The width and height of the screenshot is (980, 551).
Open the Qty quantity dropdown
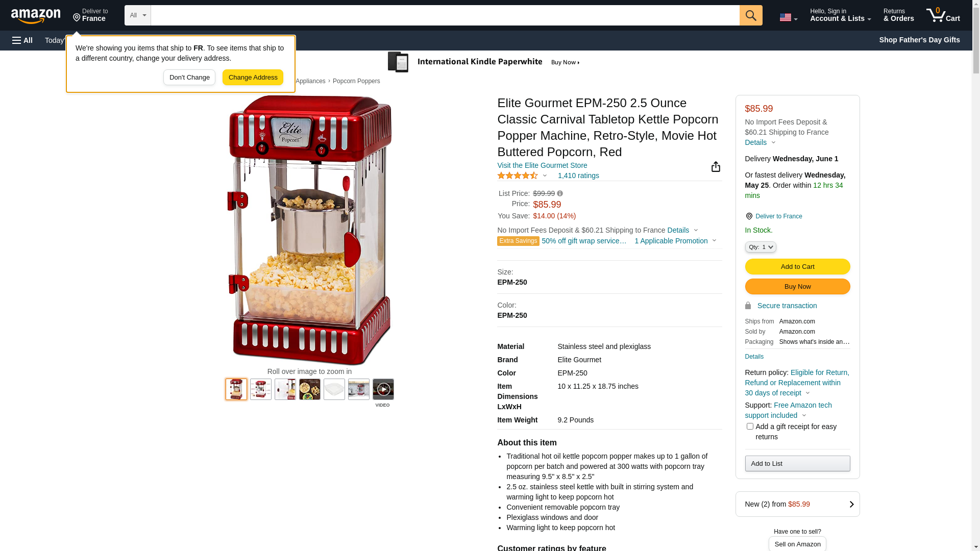point(761,247)
